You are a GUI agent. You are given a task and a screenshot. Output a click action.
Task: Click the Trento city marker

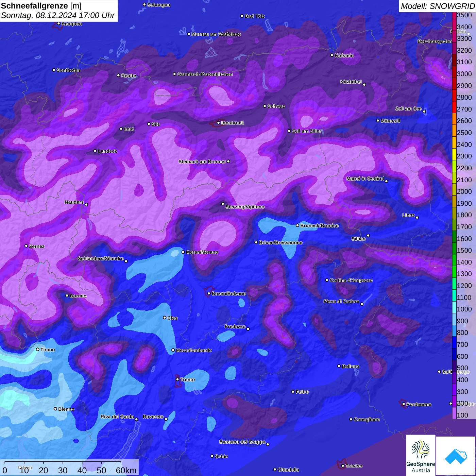click(177, 379)
